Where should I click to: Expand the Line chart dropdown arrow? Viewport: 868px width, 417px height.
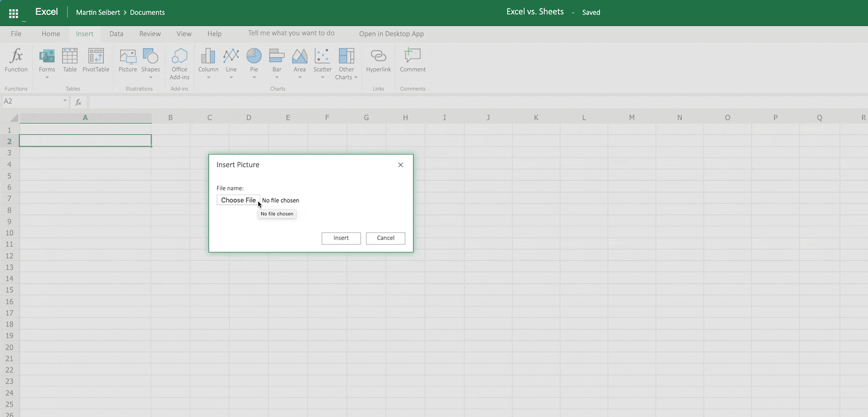231,78
